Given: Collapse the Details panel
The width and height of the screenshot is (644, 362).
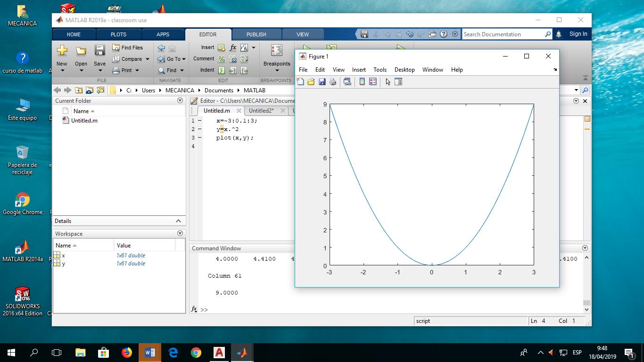Looking at the screenshot, I should click(178, 221).
